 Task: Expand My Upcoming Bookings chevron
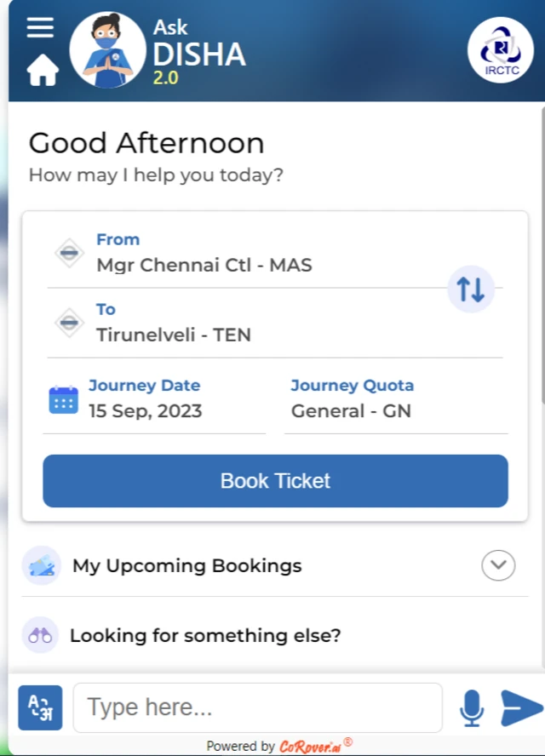pos(498,565)
